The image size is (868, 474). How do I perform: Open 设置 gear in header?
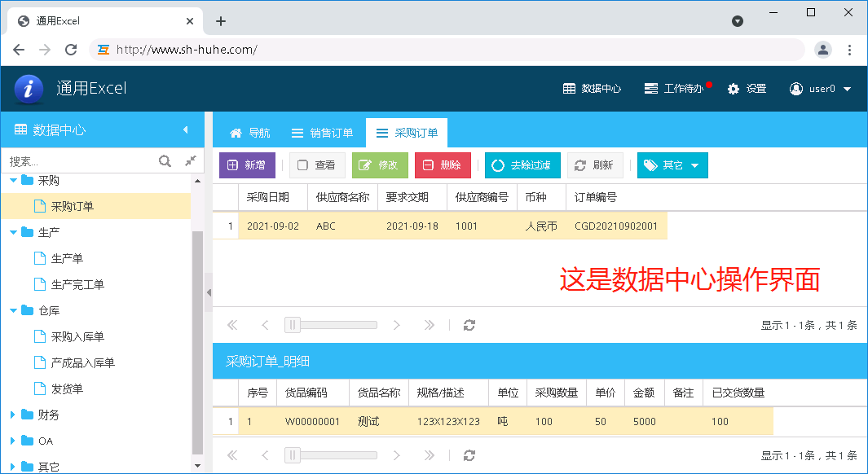click(747, 89)
